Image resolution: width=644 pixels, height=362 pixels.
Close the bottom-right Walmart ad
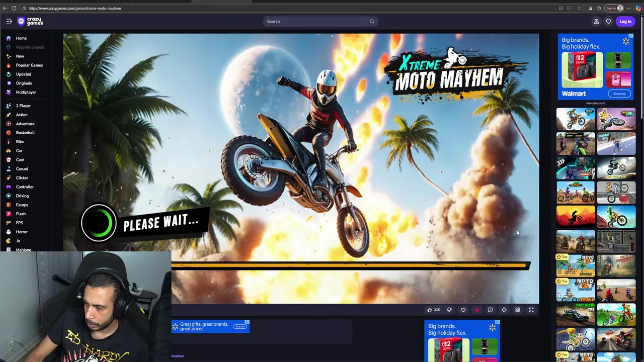497,322
